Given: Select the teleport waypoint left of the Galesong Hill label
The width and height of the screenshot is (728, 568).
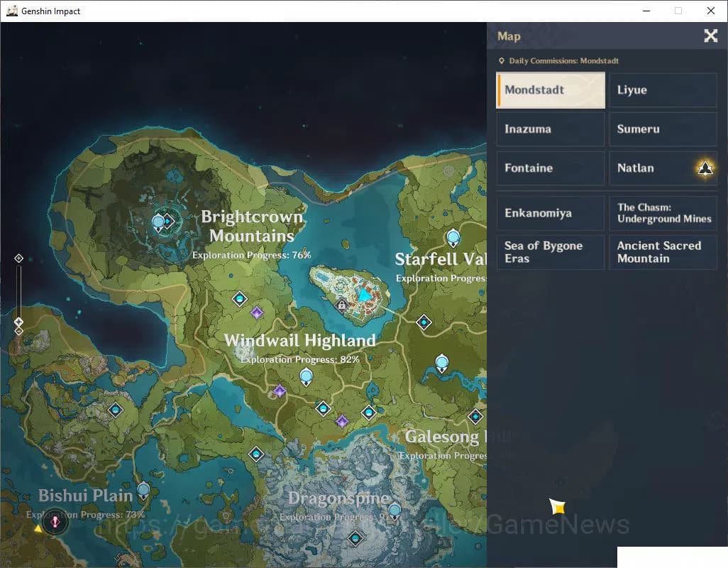Looking at the screenshot, I should 369,412.
